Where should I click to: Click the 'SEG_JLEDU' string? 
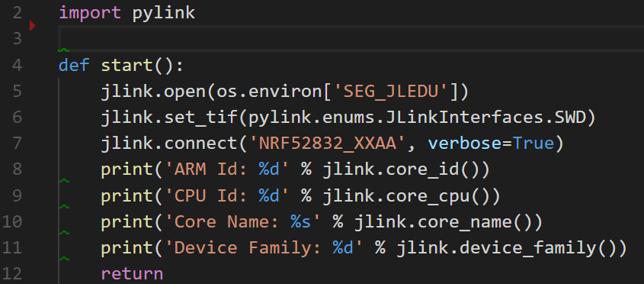[x=391, y=92]
